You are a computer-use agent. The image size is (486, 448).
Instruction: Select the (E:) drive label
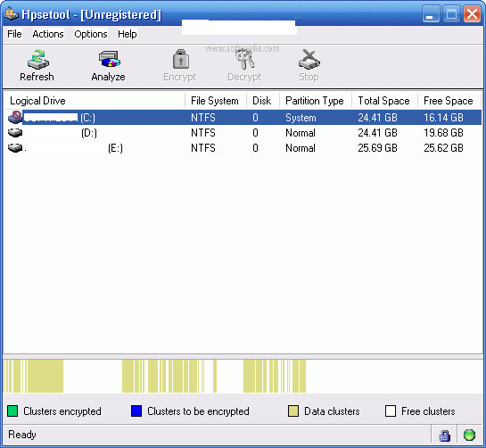(x=115, y=148)
